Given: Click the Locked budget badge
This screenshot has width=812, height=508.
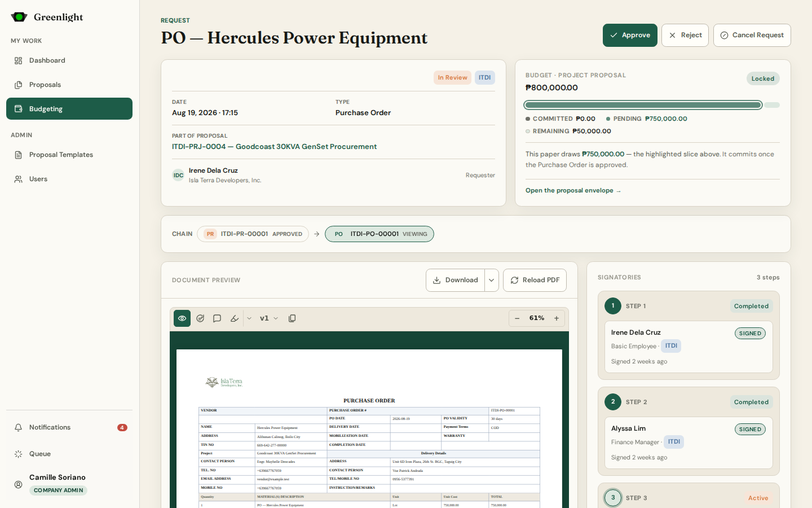Looking at the screenshot, I should pyautogui.click(x=763, y=78).
